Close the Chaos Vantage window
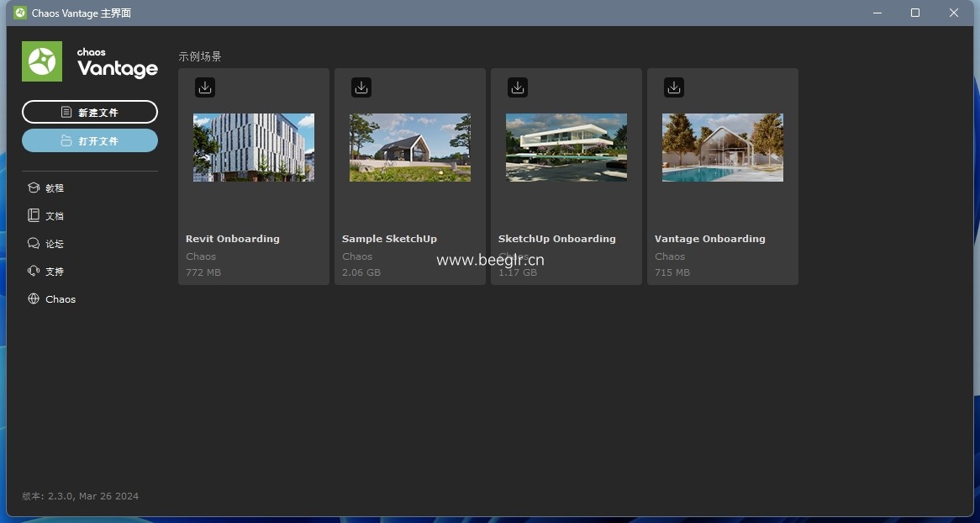The width and height of the screenshot is (980, 523). tap(954, 13)
